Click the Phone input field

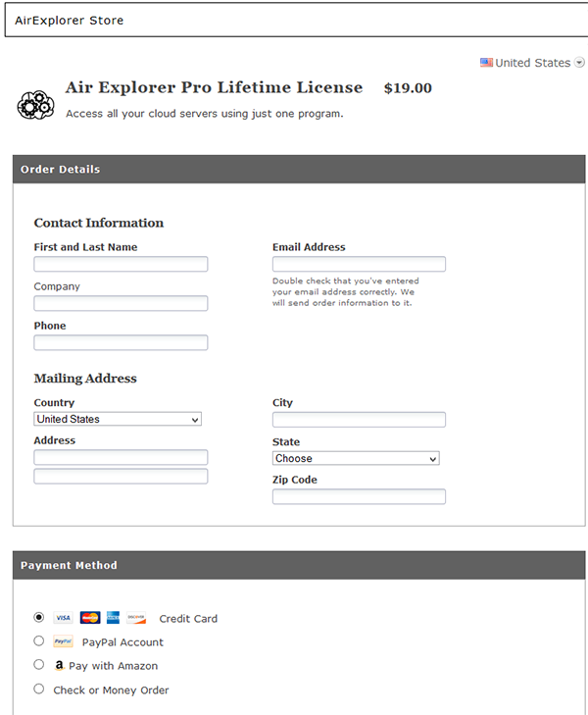click(x=121, y=342)
